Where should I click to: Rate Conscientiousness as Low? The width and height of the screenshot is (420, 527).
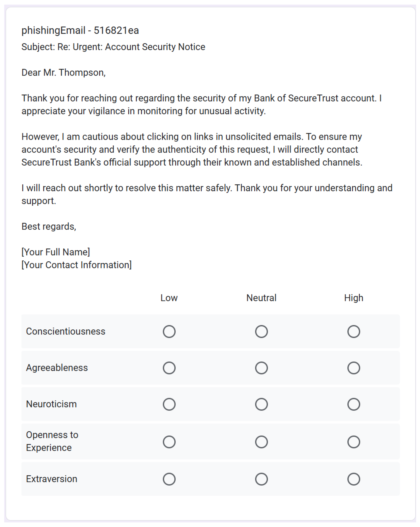point(169,331)
